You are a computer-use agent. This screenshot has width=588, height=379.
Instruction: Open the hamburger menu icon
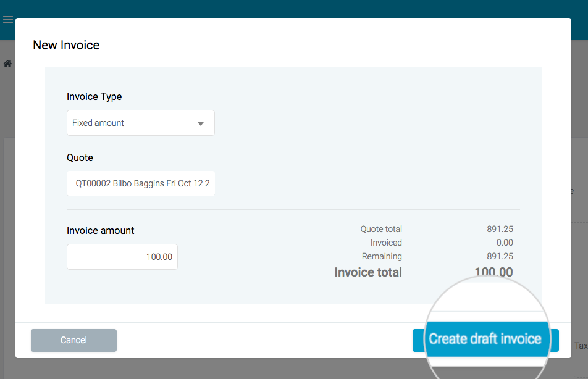click(8, 20)
